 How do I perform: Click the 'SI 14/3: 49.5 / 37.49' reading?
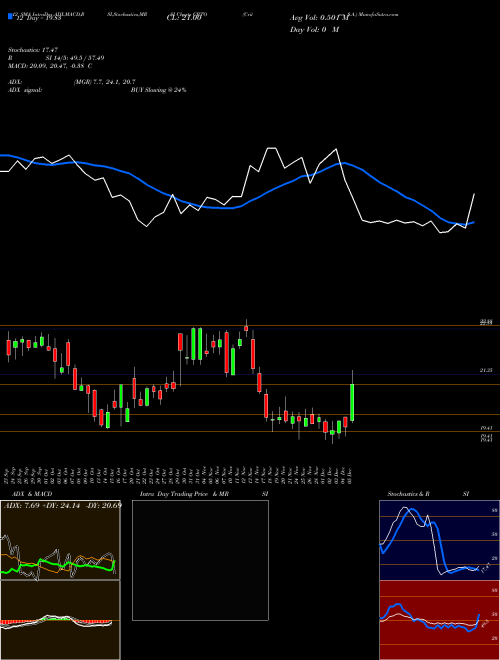[x=75, y=58]
